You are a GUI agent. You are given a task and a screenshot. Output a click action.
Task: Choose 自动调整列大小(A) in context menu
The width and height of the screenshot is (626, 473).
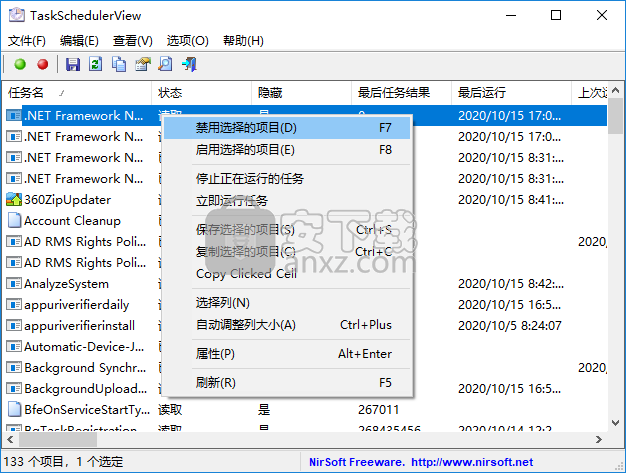pyautogui.click(x=287, y=325)
